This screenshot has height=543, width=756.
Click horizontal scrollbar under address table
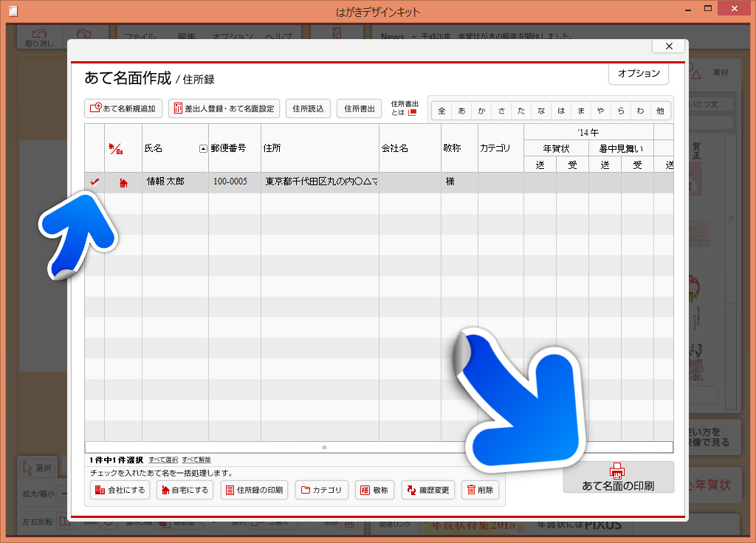pos(379,447)
